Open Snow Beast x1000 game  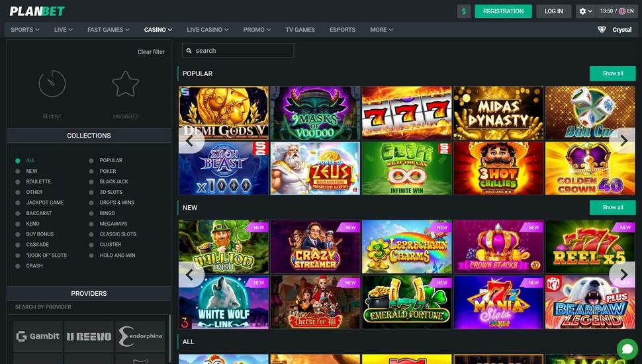click(x=224, y=168)
